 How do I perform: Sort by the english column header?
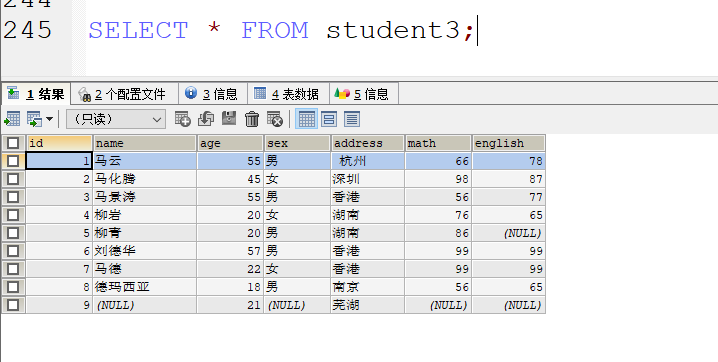pos(509,143)
